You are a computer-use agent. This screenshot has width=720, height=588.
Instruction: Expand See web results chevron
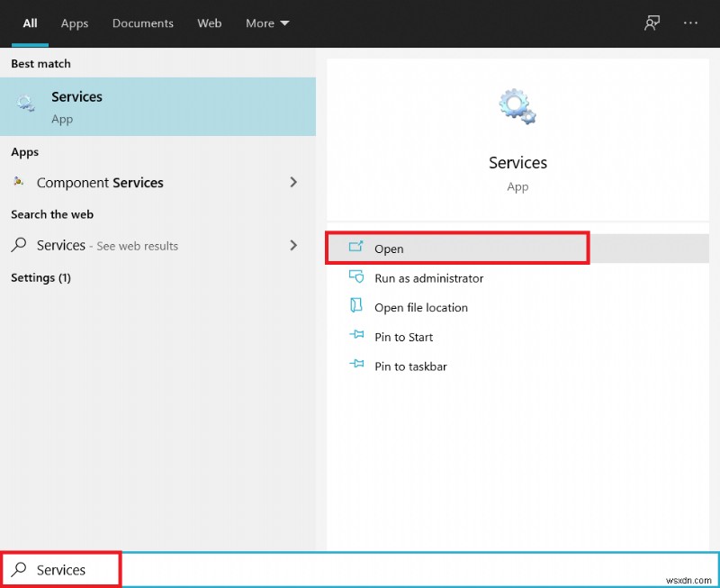tap(293, 245)
